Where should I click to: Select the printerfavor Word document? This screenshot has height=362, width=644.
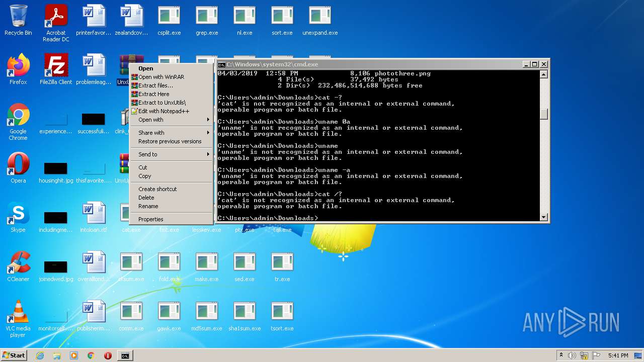[x=94, y=20]
